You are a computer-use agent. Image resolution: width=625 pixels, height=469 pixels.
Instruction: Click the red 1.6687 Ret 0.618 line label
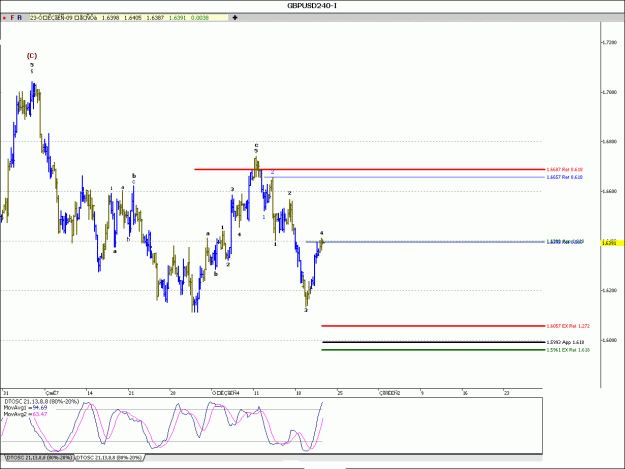click(564, 169)
